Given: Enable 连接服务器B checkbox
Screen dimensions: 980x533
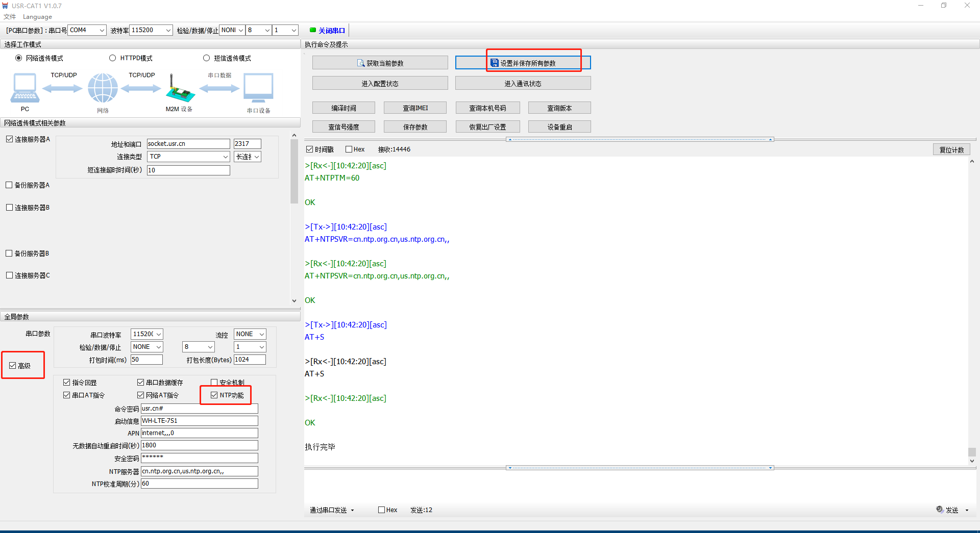Looking at the screenshot, I should tap(9, 208).
